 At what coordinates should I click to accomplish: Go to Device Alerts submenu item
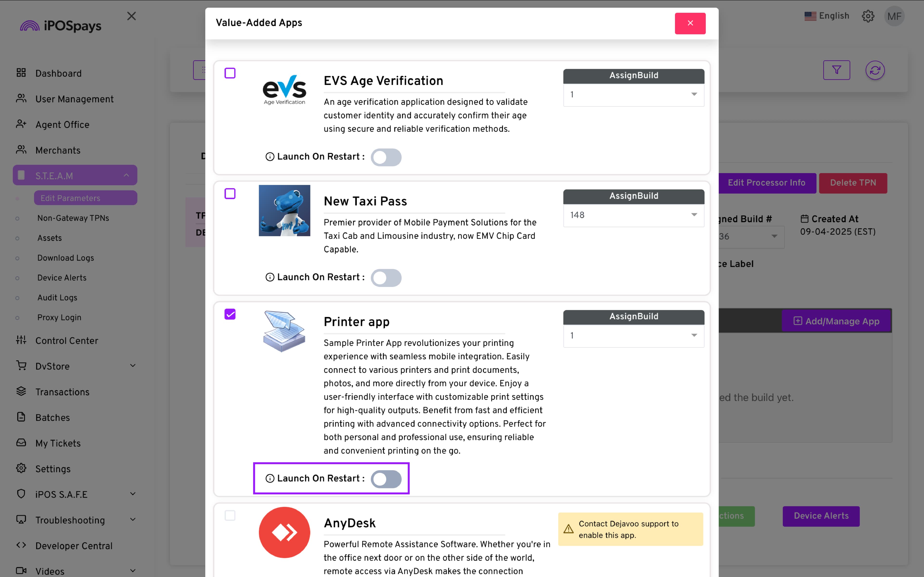pos(62,278)
